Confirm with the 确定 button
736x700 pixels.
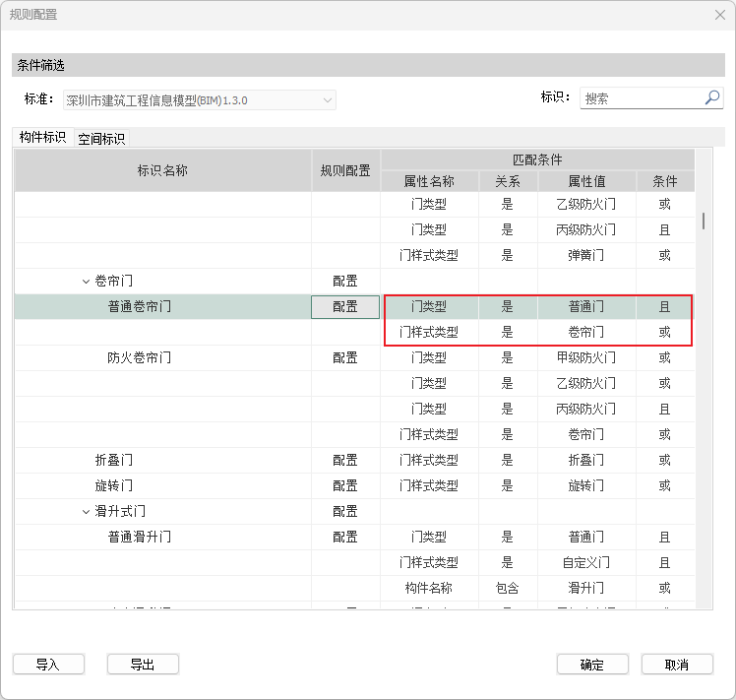point(591,665)
